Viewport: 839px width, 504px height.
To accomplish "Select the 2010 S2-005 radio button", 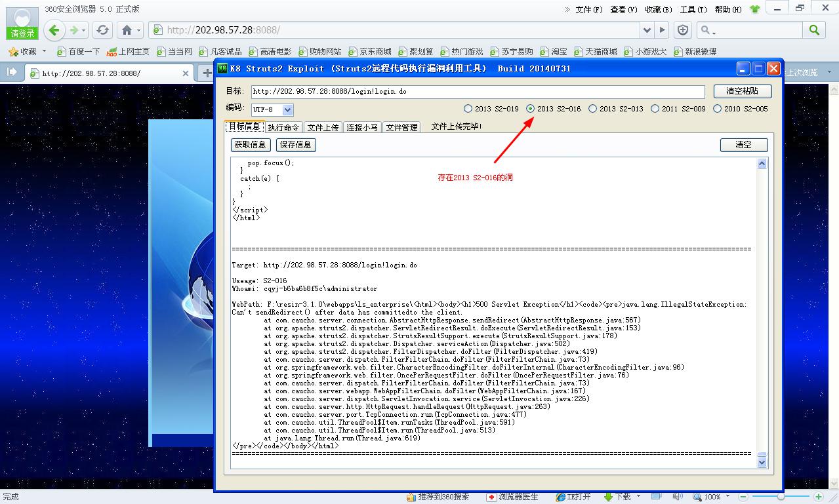I will tap(717, 109).
